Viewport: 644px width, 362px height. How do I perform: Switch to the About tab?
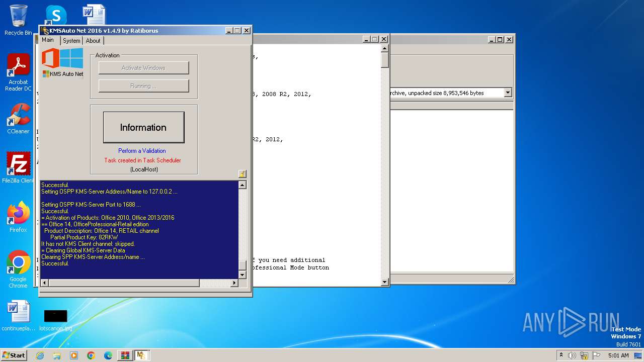click(93, 41)
